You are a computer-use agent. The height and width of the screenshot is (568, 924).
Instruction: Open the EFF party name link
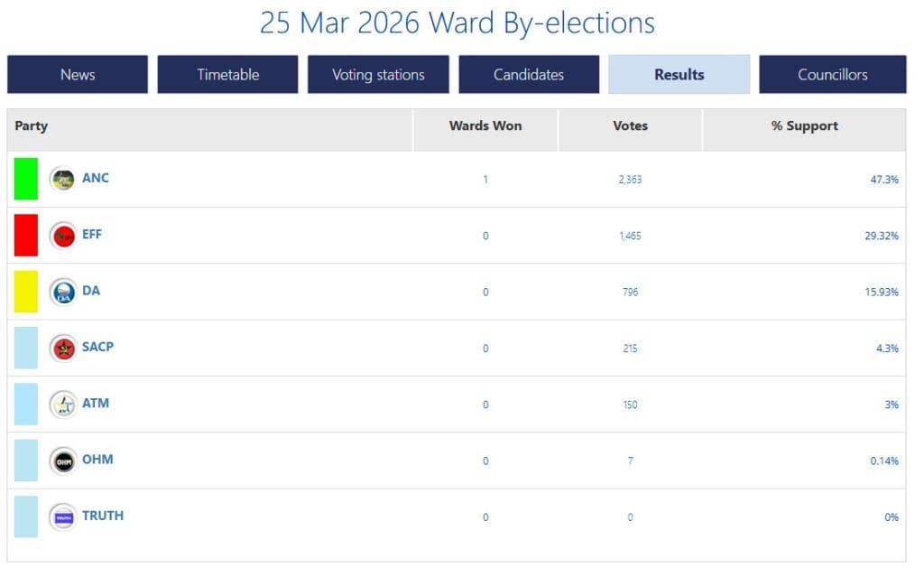tap(92, 234)
